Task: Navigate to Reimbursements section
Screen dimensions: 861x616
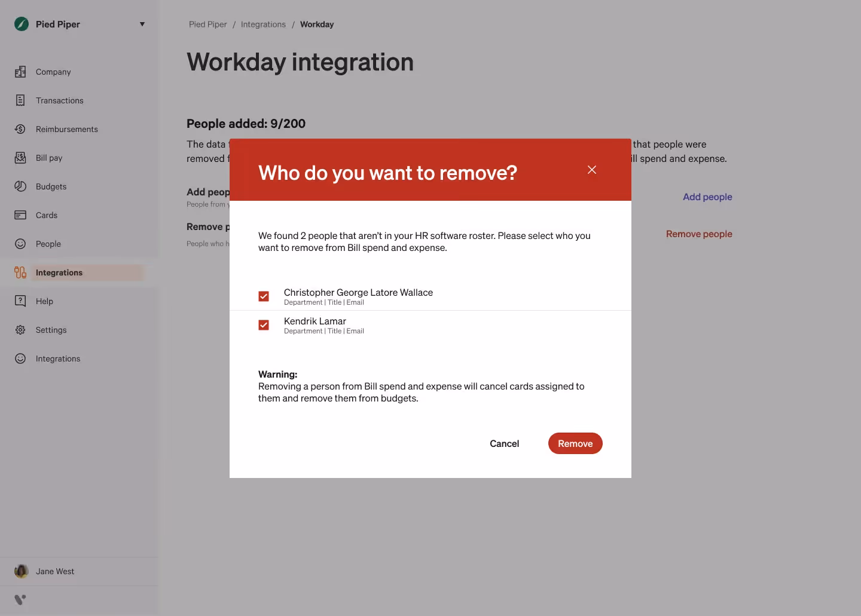Action: [67, 129]
